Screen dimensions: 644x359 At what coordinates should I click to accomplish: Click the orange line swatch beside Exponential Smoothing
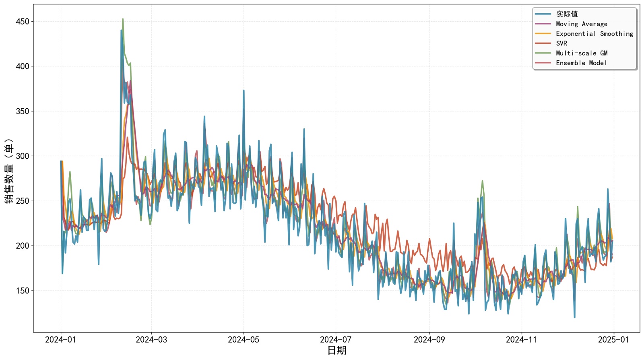(x=543, y=33)
